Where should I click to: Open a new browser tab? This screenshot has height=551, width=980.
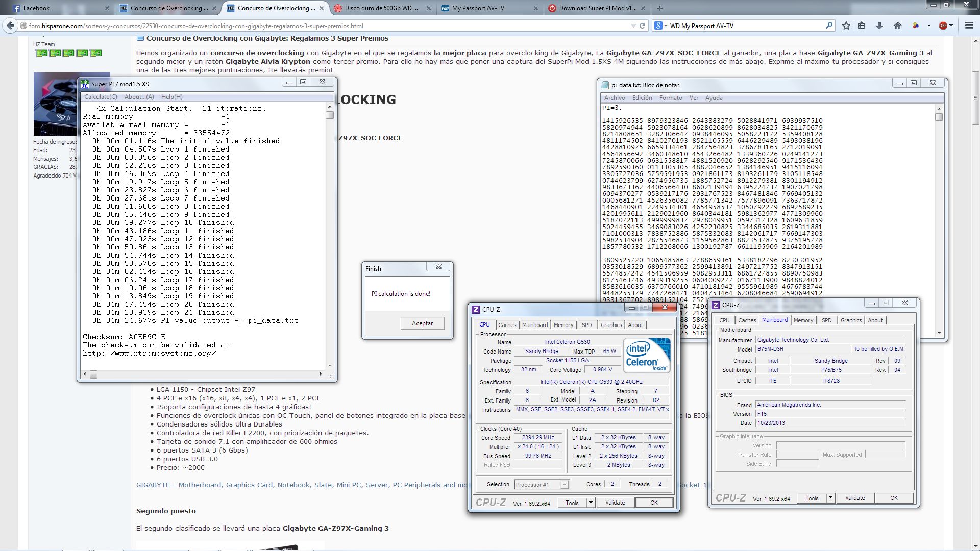coord(660,8)
